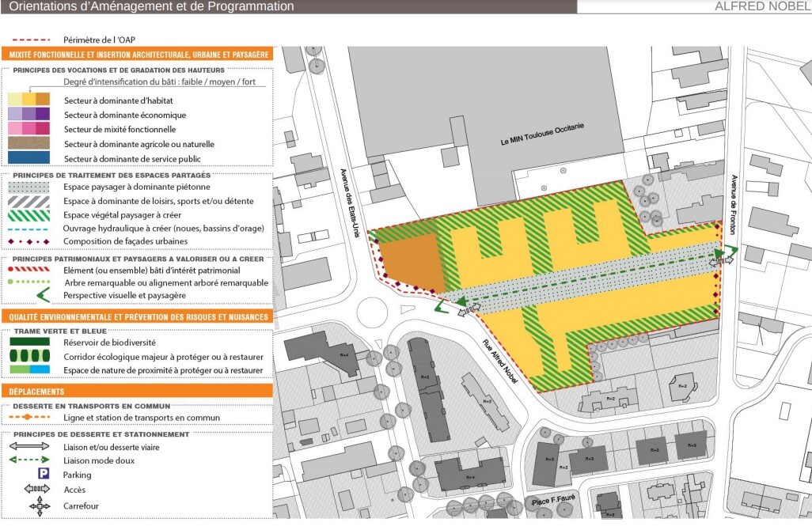Click the blue dashed Ouvrage hydraulique symbol

(29, 229)
